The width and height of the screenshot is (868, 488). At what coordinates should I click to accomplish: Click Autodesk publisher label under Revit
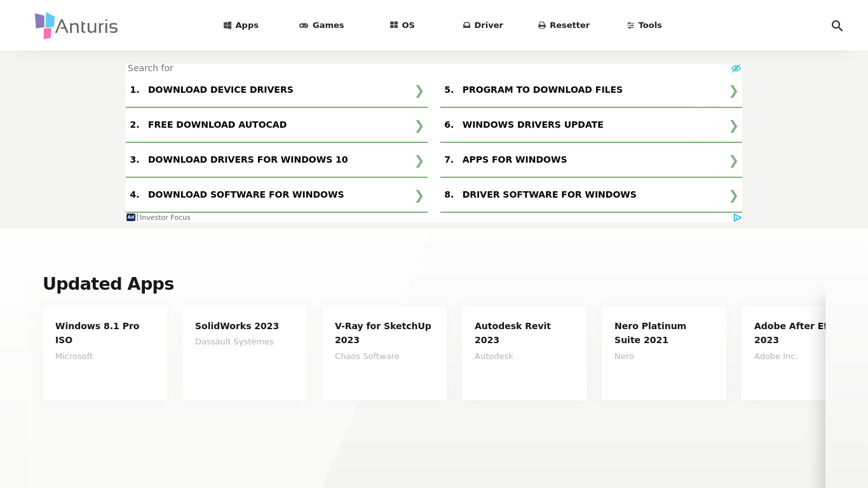pyautogui.click(x=494, y=356)
